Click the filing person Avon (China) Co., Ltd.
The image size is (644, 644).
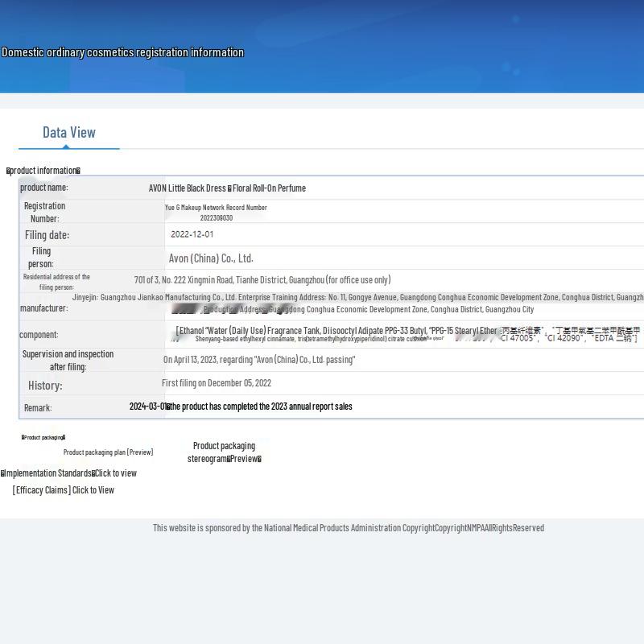(211, 258)
